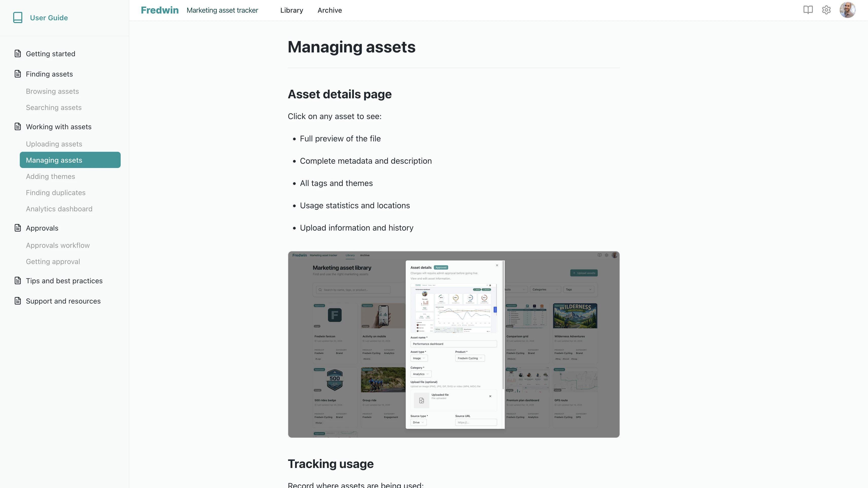Click the document icon beside Support and resources
868x488 pixels.
(18, 301)
